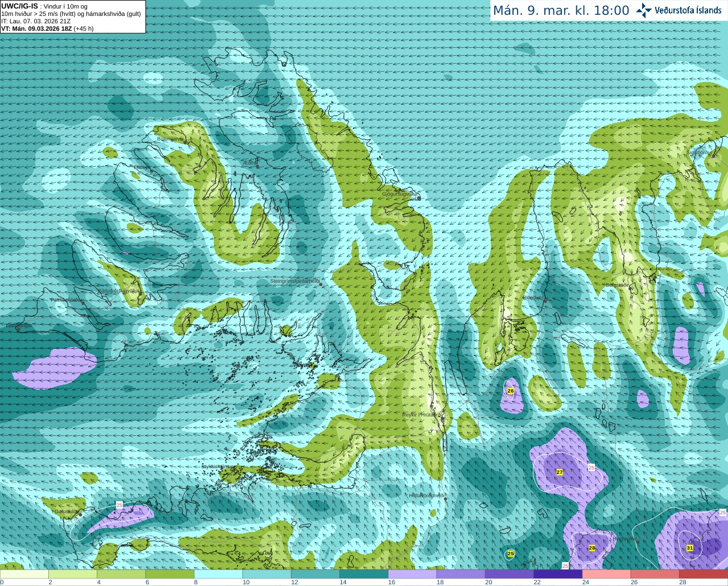728x586 pixels.
Task: Click the 4–6 m/s green legend swatch
Action: 122,574
